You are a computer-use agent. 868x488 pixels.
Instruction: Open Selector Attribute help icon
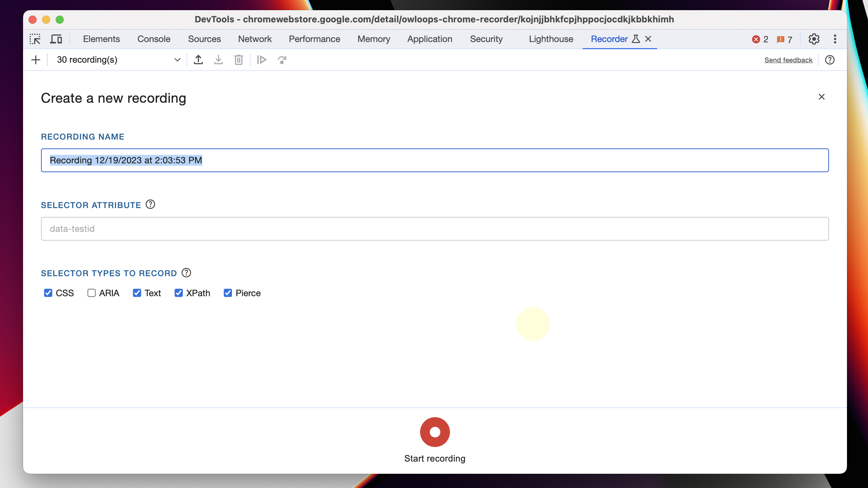coord(150,204)
